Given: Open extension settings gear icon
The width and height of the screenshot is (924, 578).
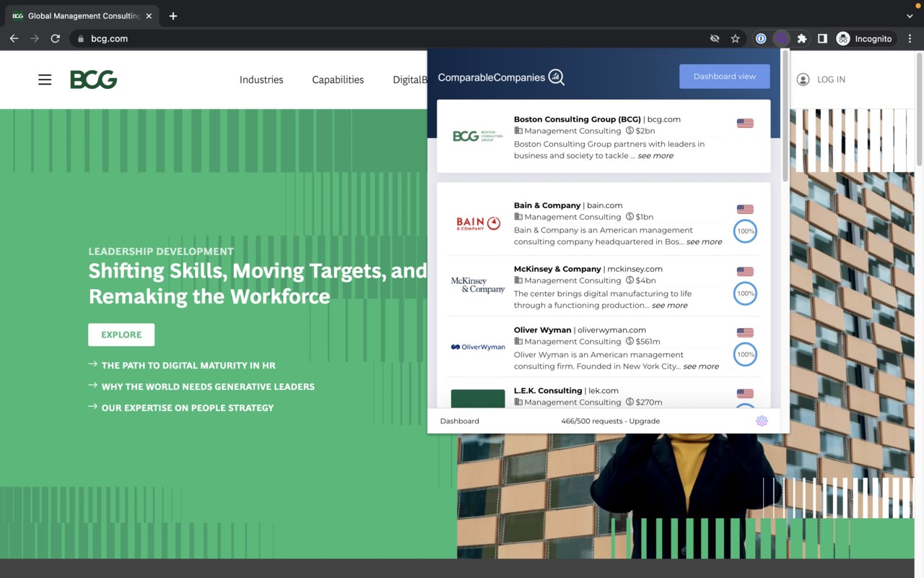Looking at the screenshot, I should pyautogui.click(x=762, y=421).
